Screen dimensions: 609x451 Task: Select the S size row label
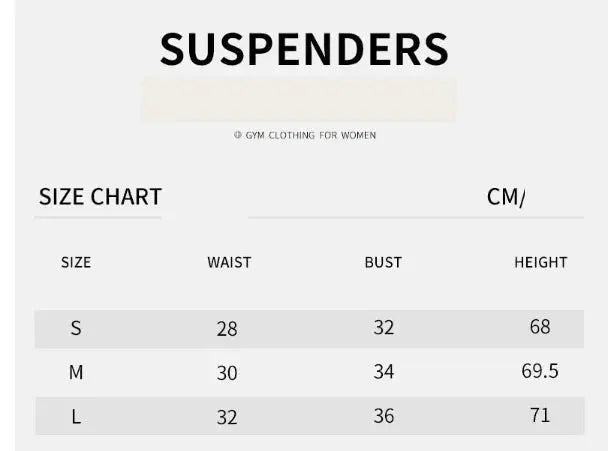coord(76,328)
